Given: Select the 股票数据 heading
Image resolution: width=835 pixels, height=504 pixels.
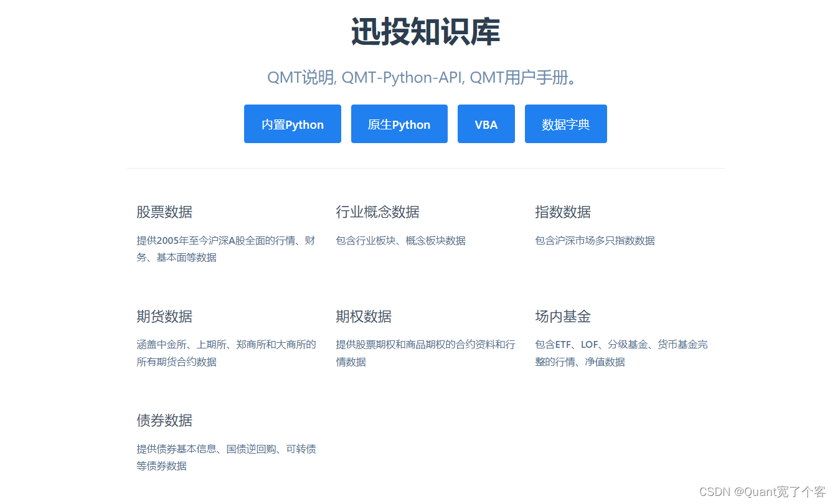Looking at the screenshot, I should [x=164, y=212].
